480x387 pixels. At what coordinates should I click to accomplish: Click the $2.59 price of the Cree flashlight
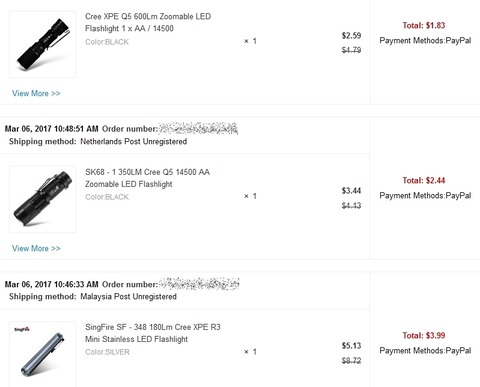tap(351, 36)
